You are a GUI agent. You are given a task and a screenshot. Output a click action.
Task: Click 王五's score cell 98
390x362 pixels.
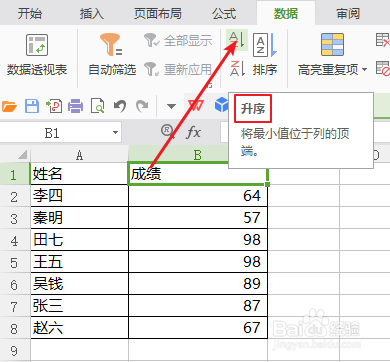[198, 262]
